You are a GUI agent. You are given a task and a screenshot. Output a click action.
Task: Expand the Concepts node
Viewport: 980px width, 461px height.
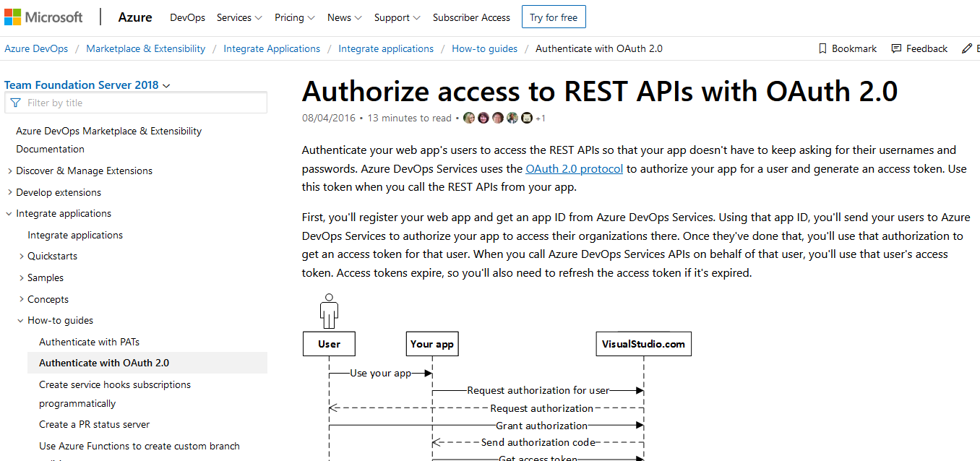coord(21,299)
